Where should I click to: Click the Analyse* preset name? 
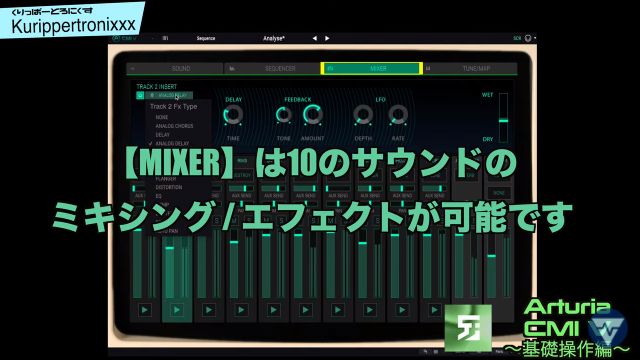tap(274, 38)
